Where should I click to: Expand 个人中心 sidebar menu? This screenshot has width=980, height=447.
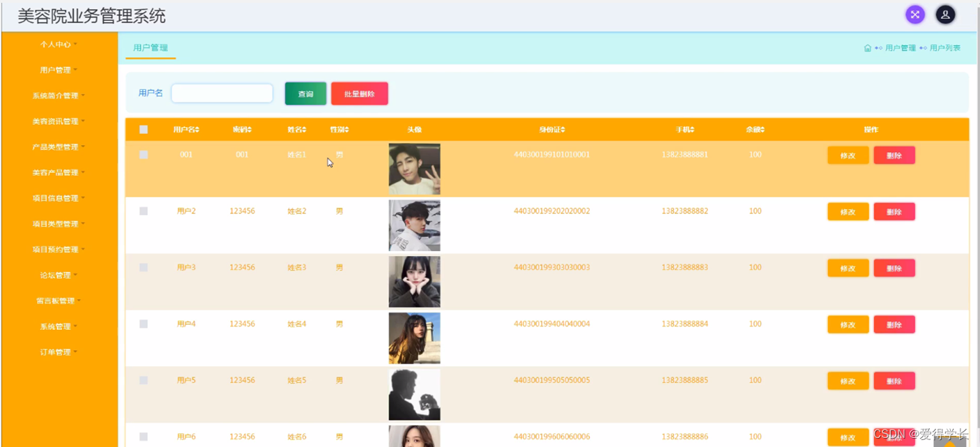(x=59, y=45)
